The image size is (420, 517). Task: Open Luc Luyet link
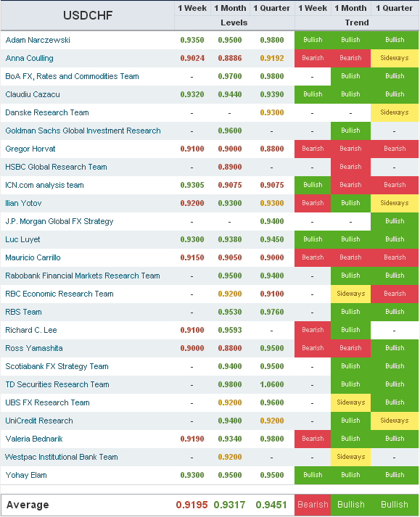pos(22,240)
